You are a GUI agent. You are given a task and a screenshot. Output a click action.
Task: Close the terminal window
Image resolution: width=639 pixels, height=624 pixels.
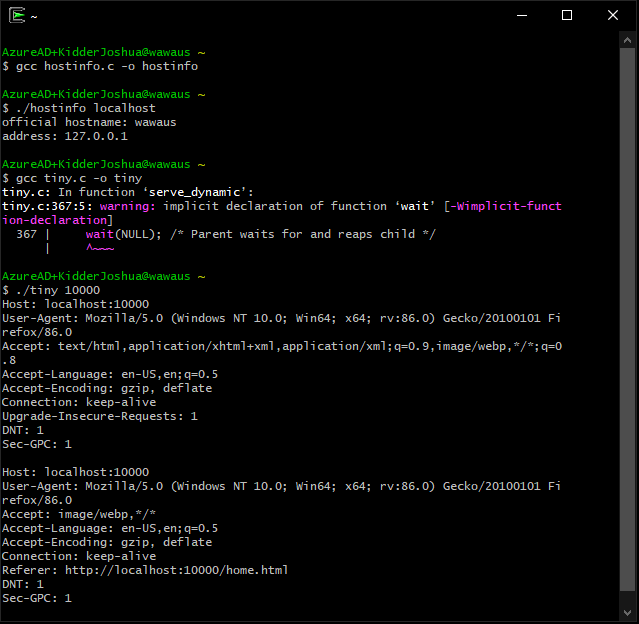(613, 15)
